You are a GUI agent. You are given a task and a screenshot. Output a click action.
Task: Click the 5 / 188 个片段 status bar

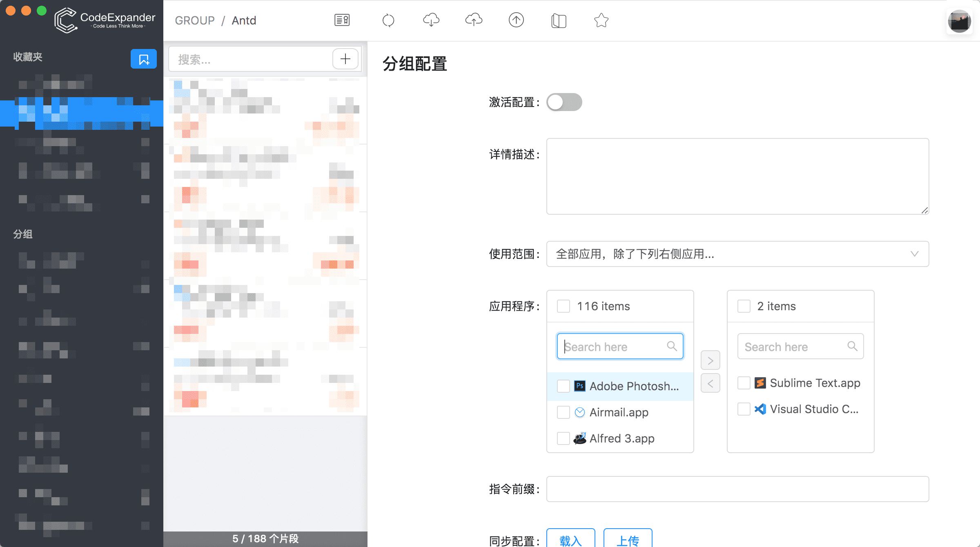pos(265,539)
